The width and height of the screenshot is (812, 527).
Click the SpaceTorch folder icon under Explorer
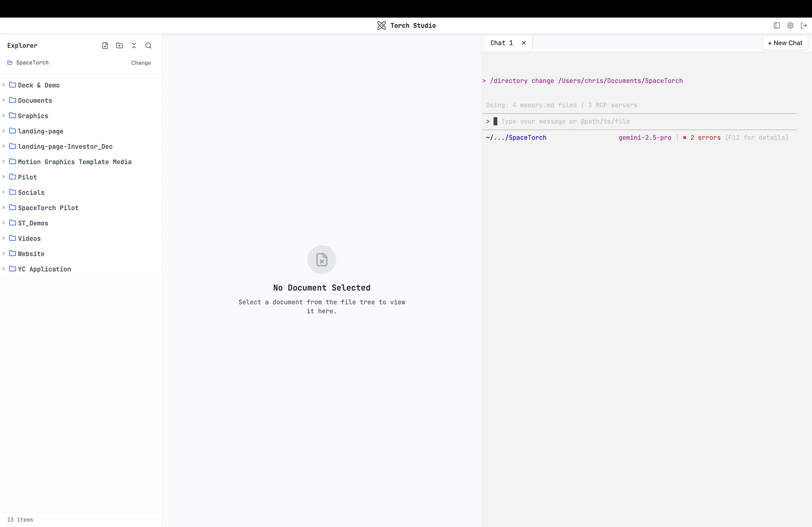[x=10, y=63]
